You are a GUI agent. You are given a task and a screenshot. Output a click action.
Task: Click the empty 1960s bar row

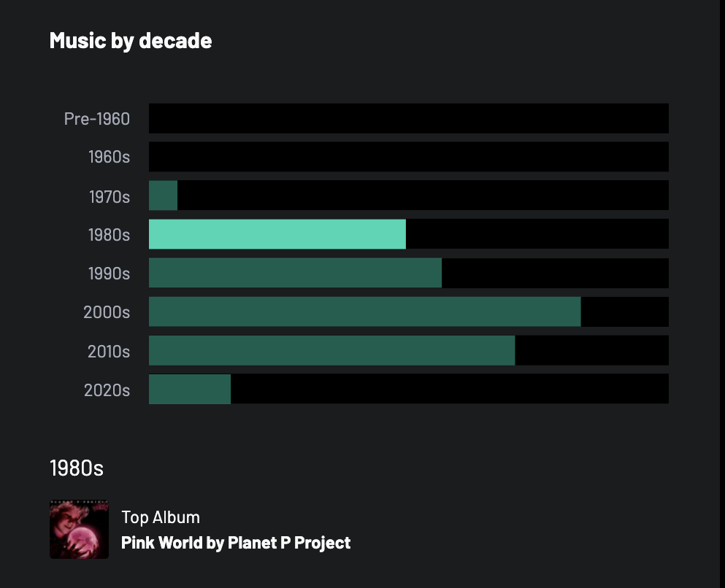[x=408, y=157]
